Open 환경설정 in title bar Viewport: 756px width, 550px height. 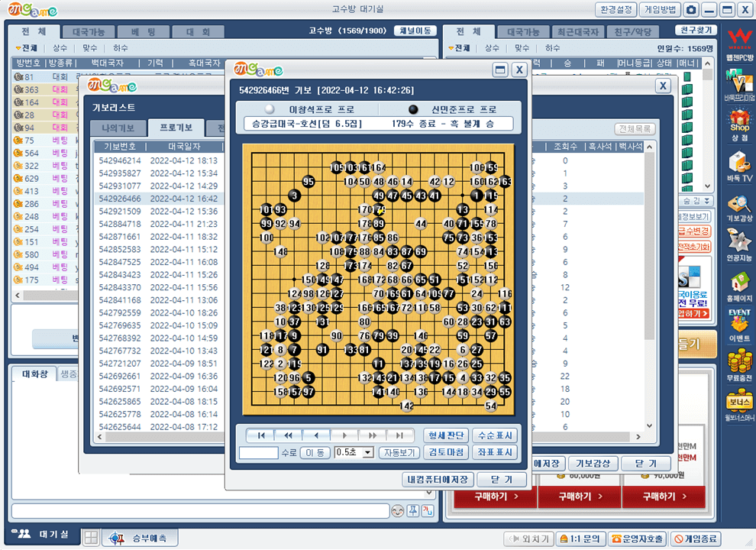coord(615,10)
